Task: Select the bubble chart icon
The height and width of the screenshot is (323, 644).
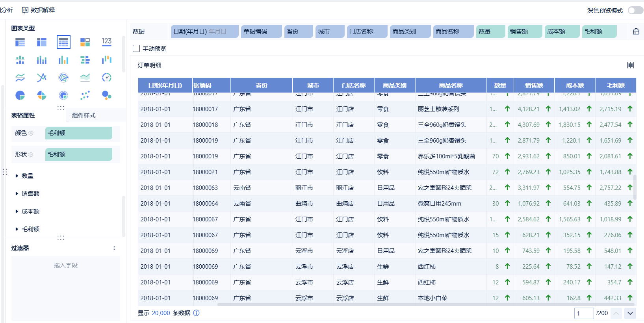Action: tap(107, 95)
